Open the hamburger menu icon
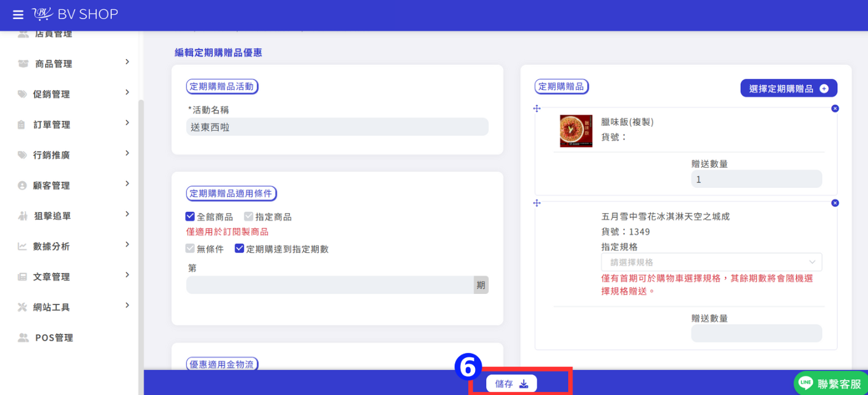 [18, 14]
